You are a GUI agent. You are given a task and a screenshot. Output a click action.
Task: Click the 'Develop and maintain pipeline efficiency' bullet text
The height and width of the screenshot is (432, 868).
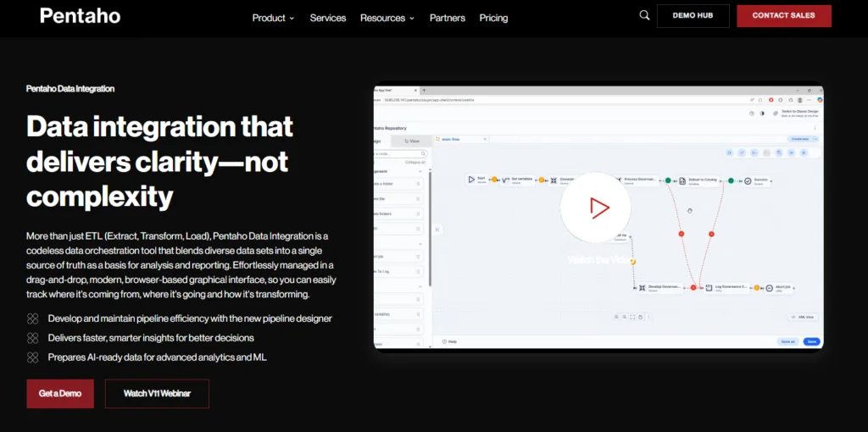(190, 318)
